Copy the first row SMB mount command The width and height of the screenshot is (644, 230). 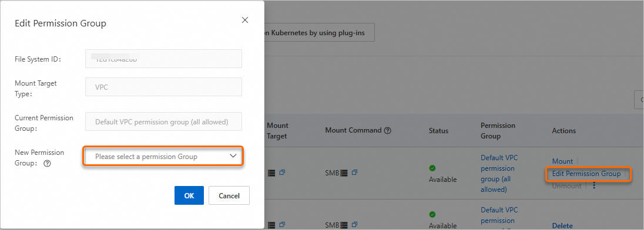coord(354,172)
